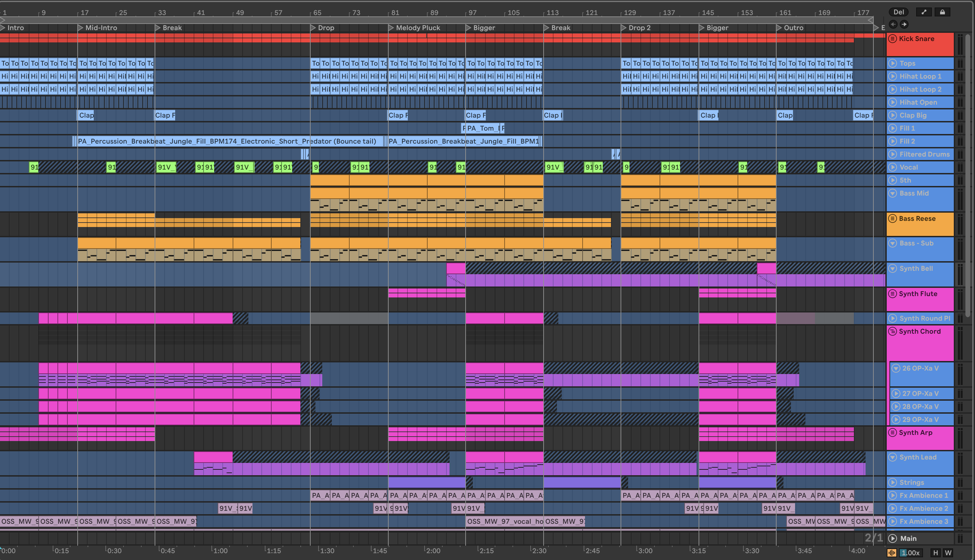
Task: Click Strings track circle icon
Action: [x=893, y=482]
